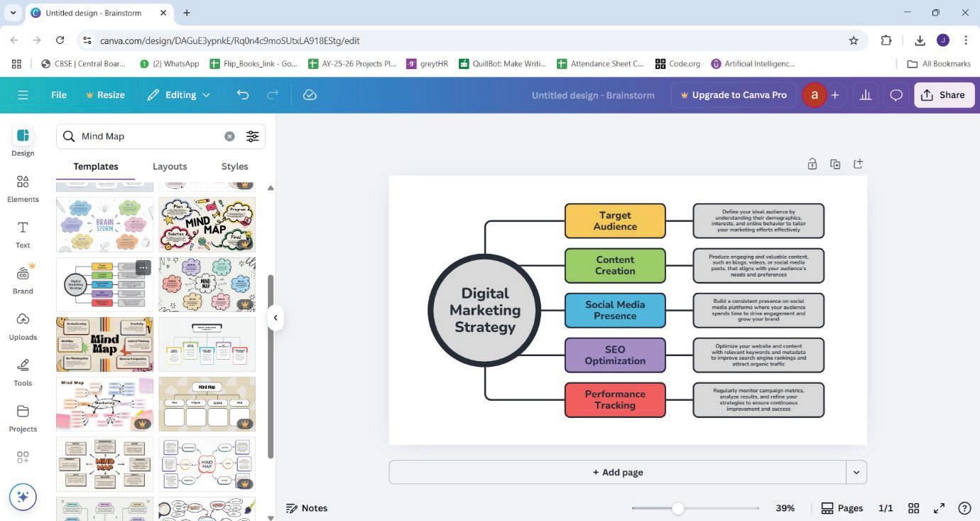Expand the Editing mode dropdown
The height and width of the screenshot is (521, 980).
pos(178,95)
